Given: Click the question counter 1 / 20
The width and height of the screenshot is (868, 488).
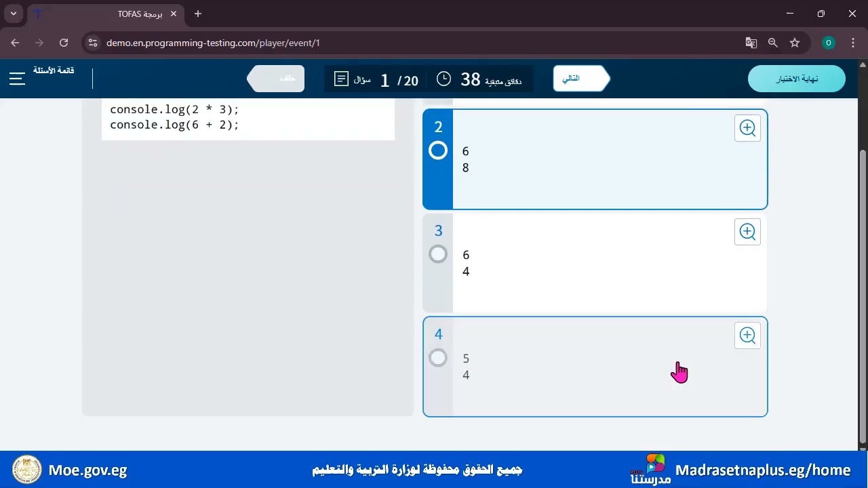Looking at the screenshot, I should pyautogui.click(x=399, y=80).
